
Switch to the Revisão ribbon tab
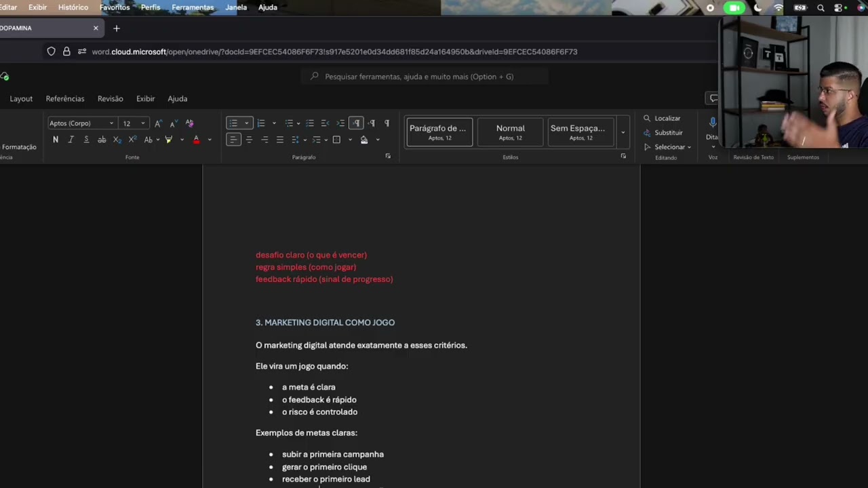(x=111, y=99)
